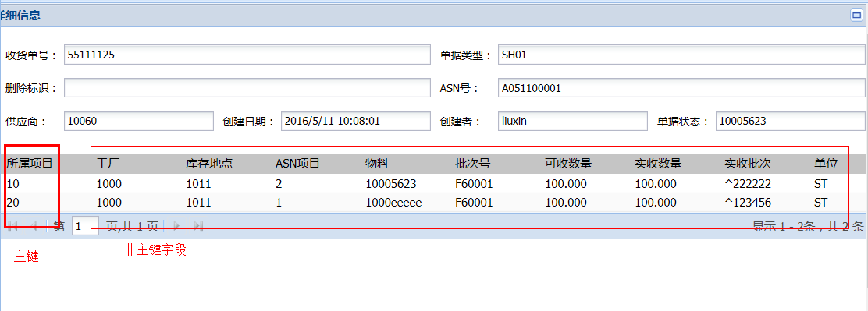Click the 创建日期 field with 2016/5/11

pos(356,121)
